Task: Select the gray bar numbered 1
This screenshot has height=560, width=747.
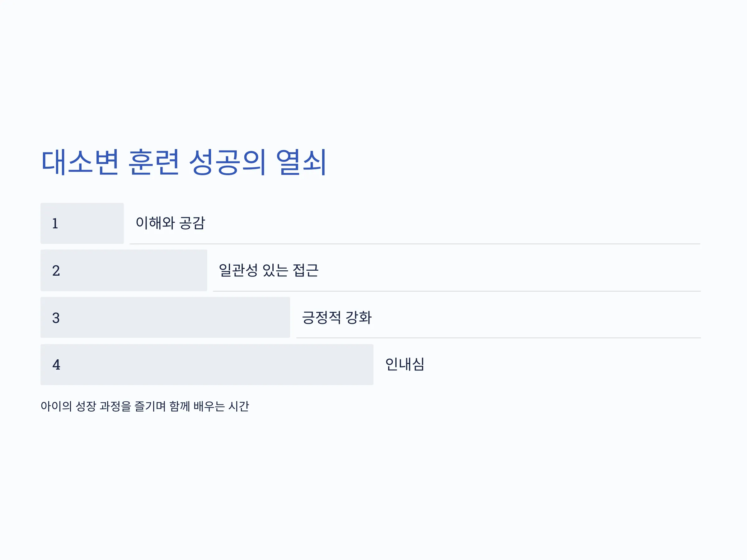Action: coord(82,223)
